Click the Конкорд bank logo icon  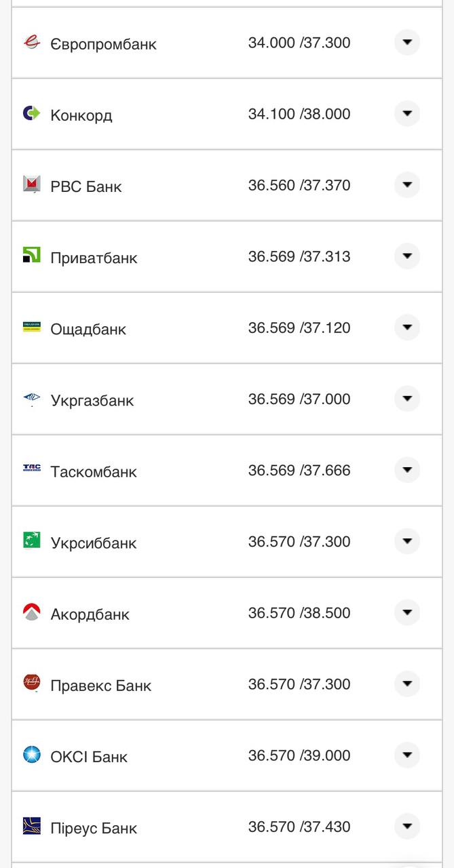(x=32, y=113)
